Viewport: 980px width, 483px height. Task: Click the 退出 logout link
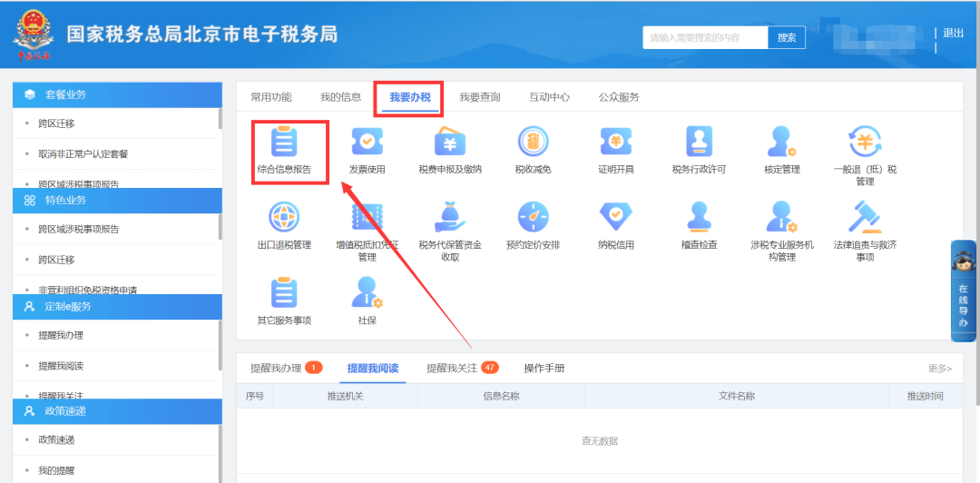pos(953,34)
